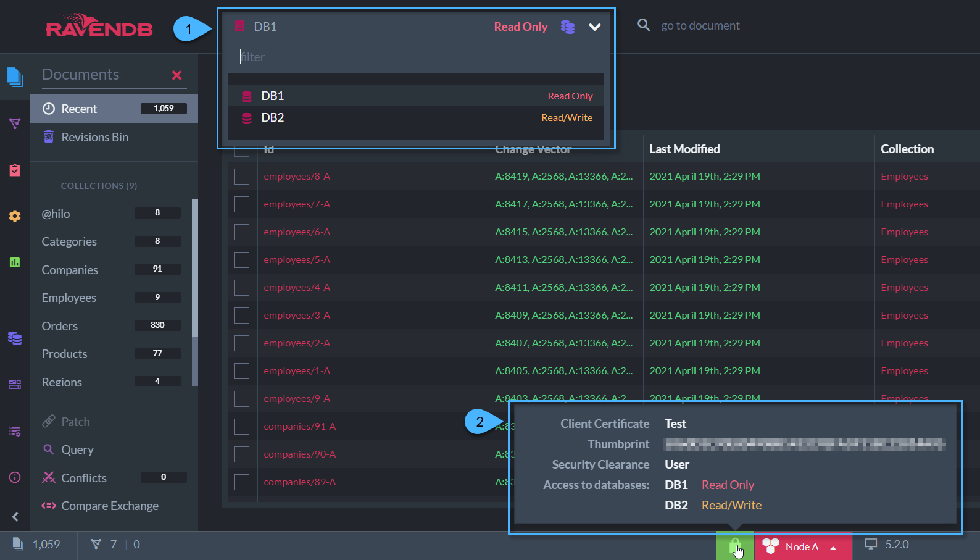Click the RavenDB logo
980x560 pixels.
99,25
